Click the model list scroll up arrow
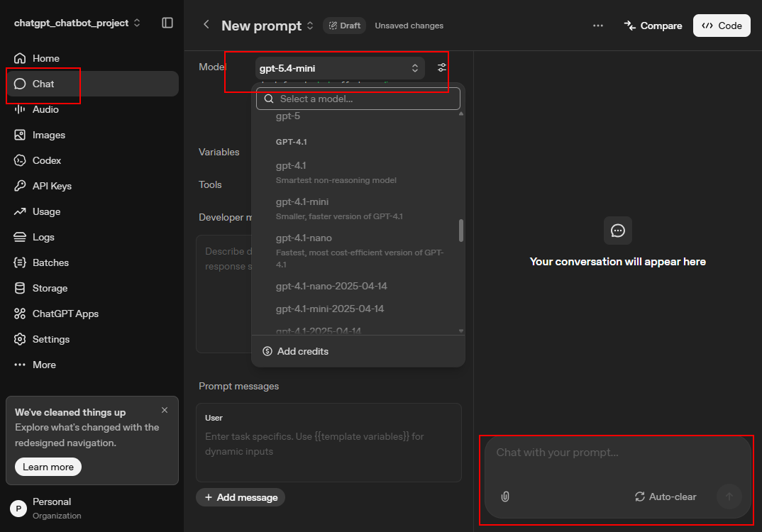 (461, 113)
